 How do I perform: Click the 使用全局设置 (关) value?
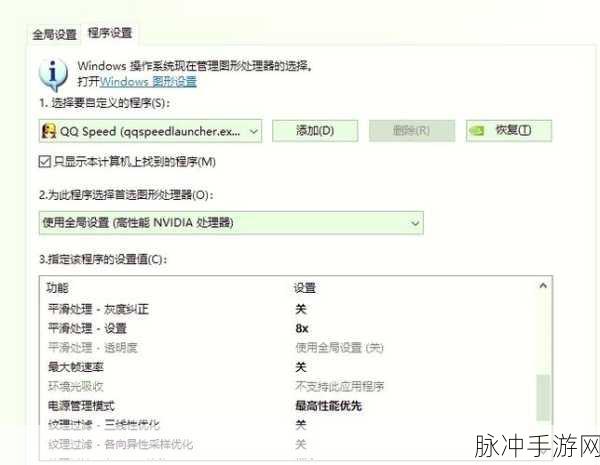click(x=339, y=348)
